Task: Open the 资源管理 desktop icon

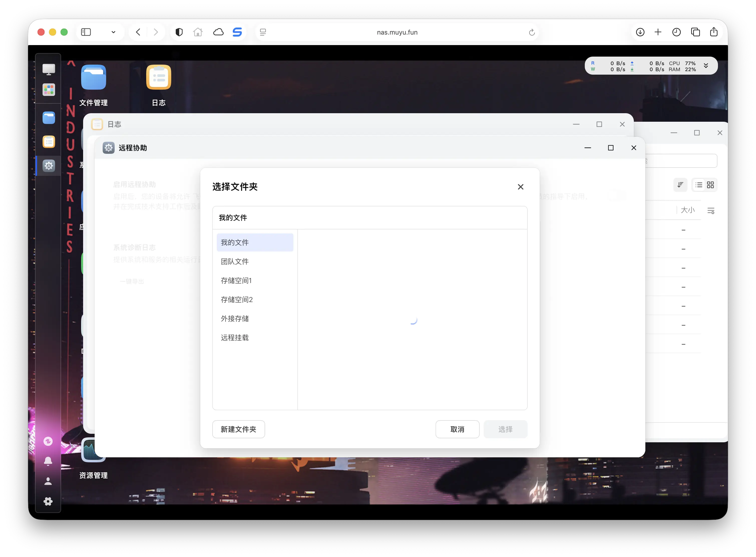Action: 93,451
